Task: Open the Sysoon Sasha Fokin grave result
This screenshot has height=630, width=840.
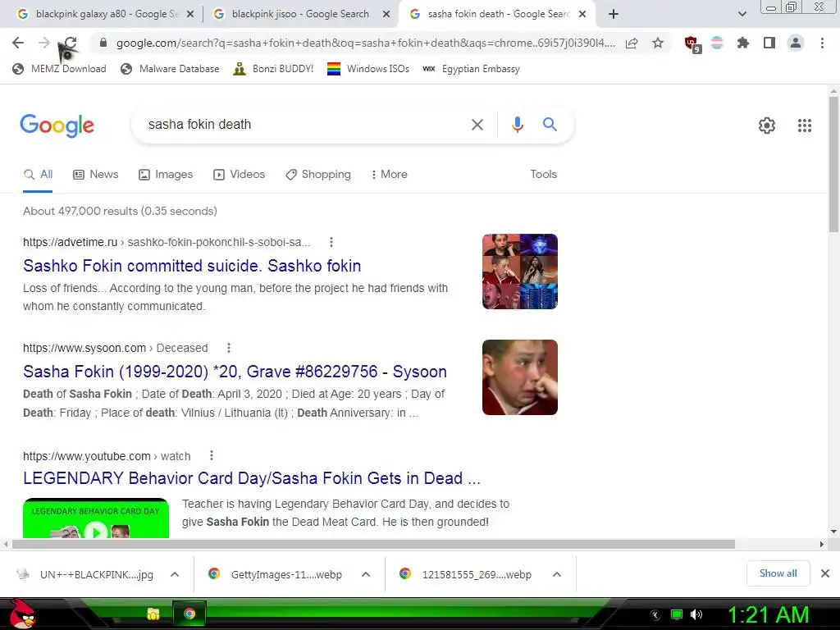Action: point(235,372)
